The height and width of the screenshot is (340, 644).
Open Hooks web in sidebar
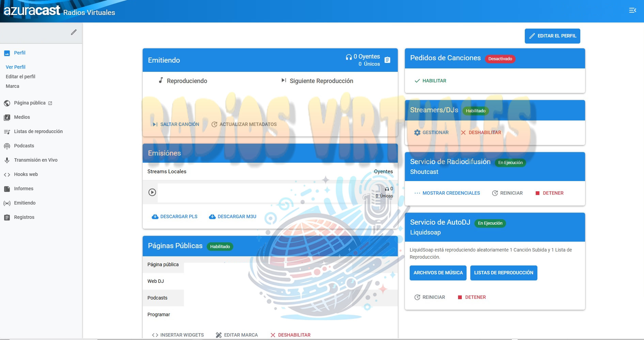point(26,174)
